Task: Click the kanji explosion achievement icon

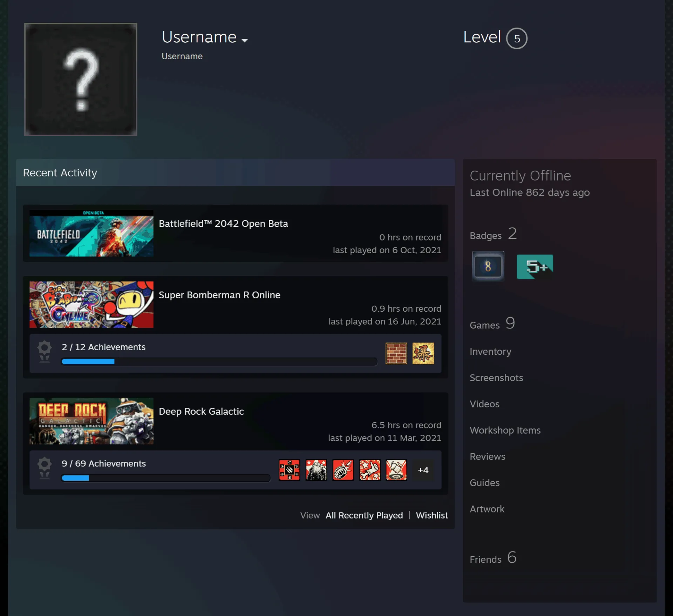Action: click(423, 353)
